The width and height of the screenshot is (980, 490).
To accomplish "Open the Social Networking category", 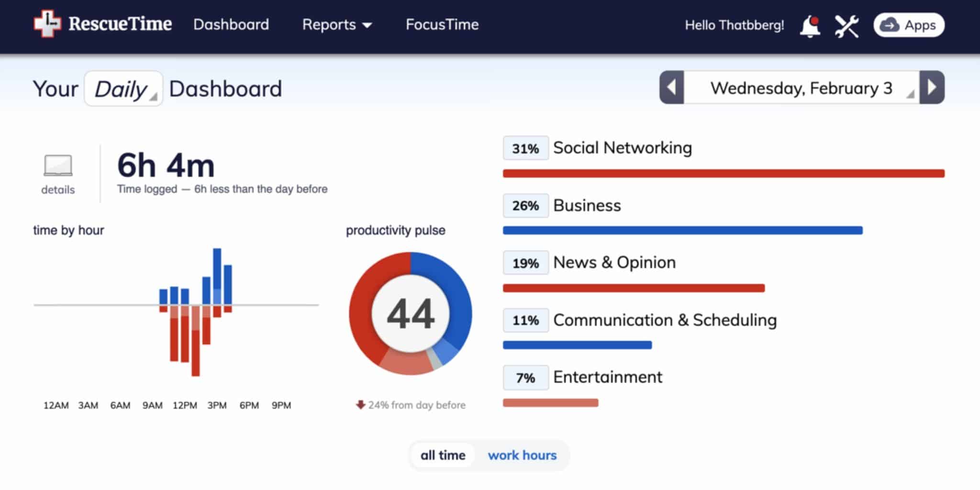I will (622, 148).
